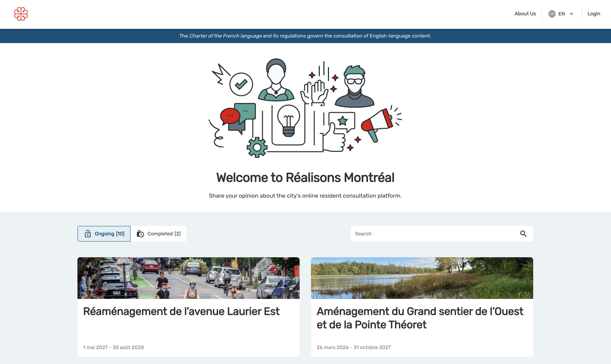Click the date 1 mai 2027 - 30 août 2028
This screenshot has height=364, width=611.
click(x=113, y=347)
